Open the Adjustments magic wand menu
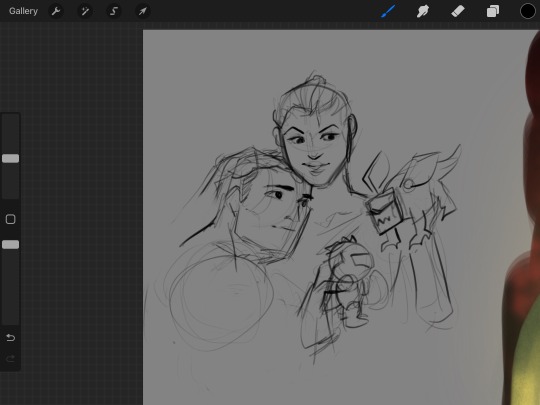Image resolution: width=540 pixels, height=405 pixels. pos(85,11)
